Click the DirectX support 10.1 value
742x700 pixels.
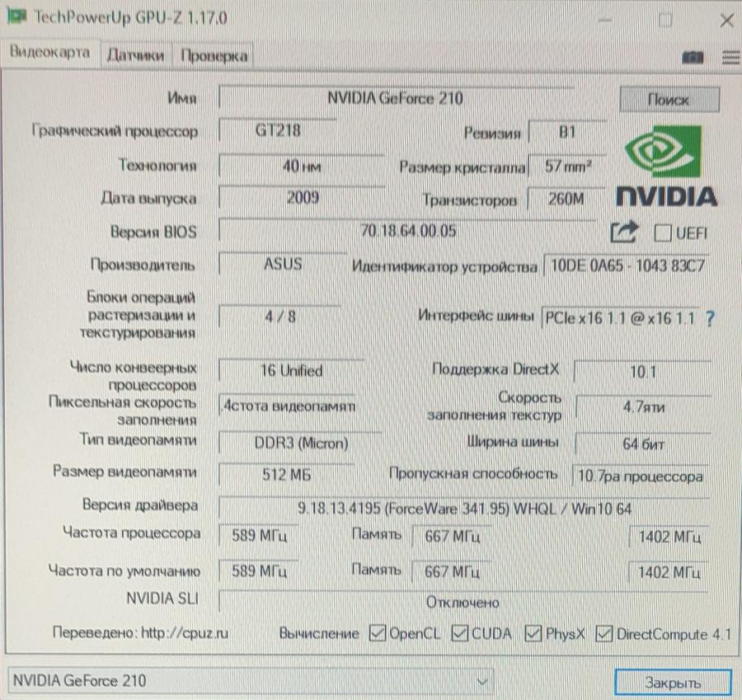(x=642, y=372)
